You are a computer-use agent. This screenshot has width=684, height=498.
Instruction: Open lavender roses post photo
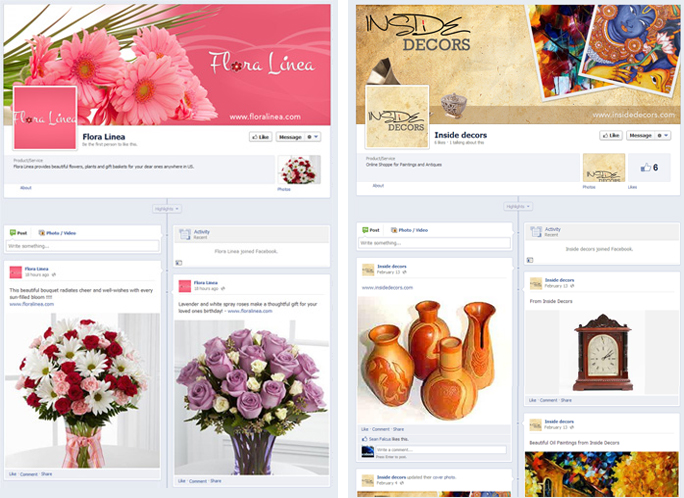252,397
